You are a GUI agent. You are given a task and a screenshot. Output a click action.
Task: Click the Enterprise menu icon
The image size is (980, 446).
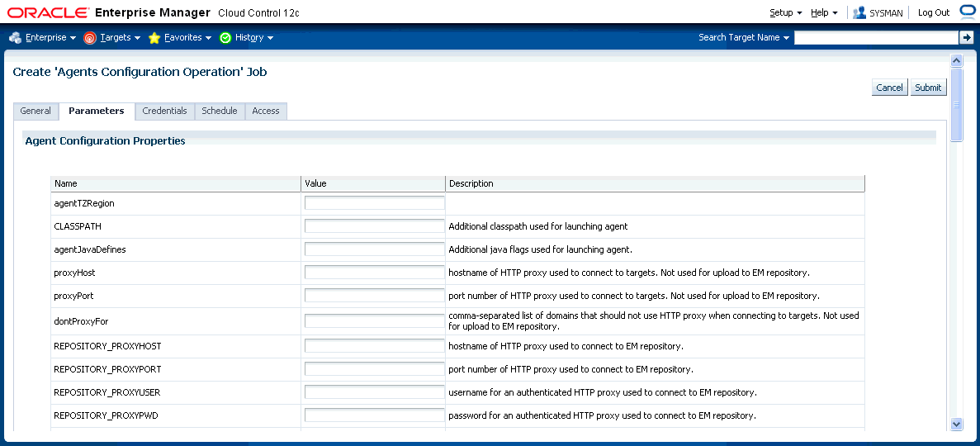point(15,37)
